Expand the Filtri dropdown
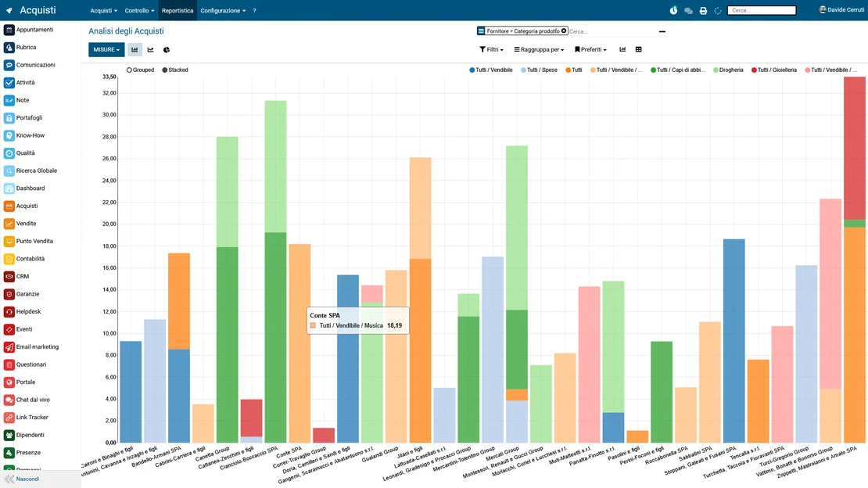 (491, 49)
